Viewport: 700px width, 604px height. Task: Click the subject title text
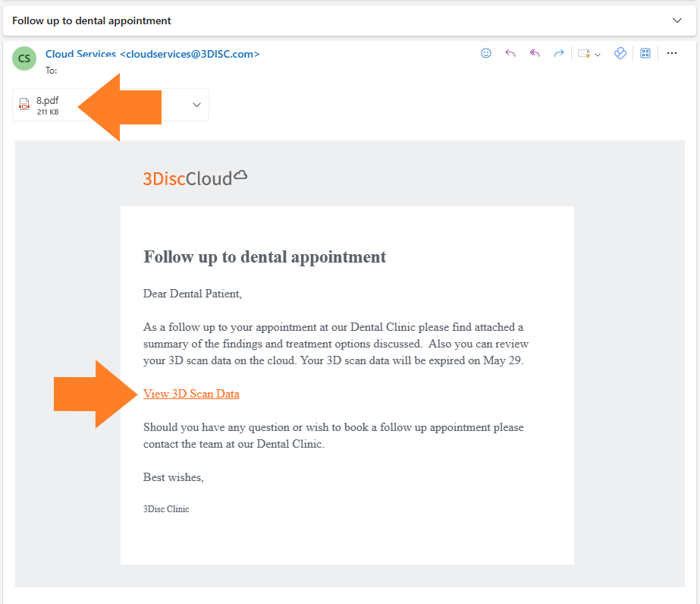[92, 20]
